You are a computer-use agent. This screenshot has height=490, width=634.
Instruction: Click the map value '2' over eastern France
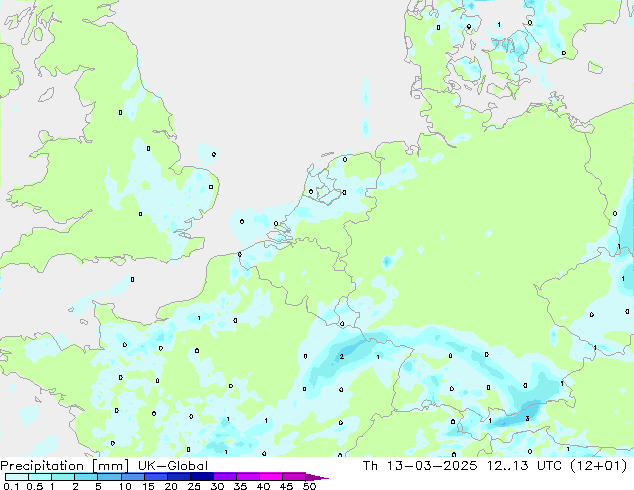pyautogui.click(x=342, y=357)
